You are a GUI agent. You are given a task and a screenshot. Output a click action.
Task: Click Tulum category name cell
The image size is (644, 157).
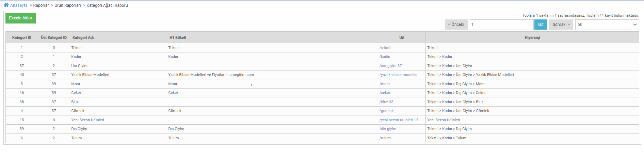[118, 138]
